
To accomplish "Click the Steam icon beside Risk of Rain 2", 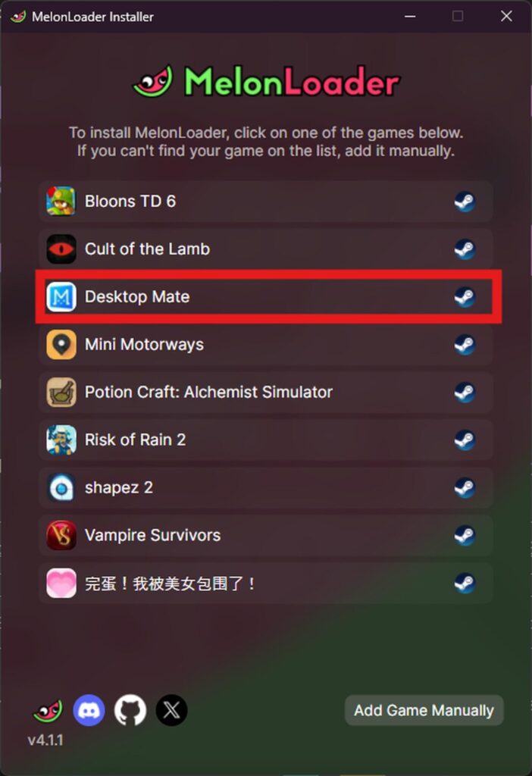I will (465, 440).
